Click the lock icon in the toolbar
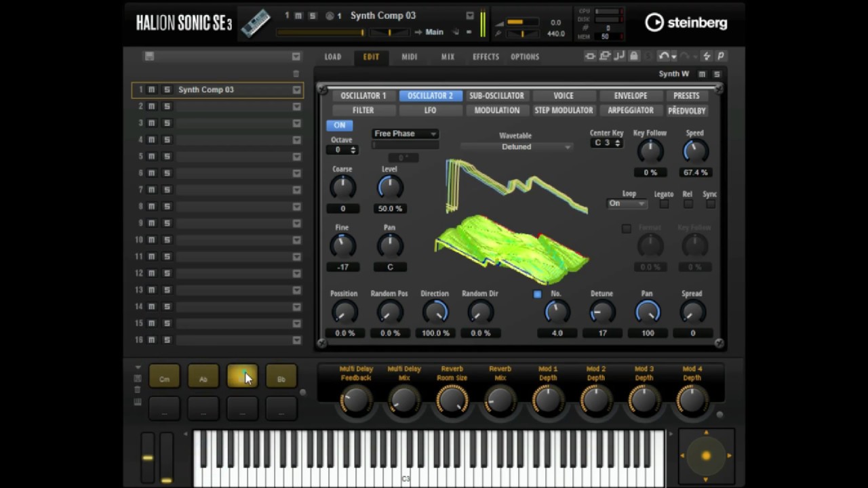Image resolution: width=868 pixels, height=488 pixels. point(634,56)
